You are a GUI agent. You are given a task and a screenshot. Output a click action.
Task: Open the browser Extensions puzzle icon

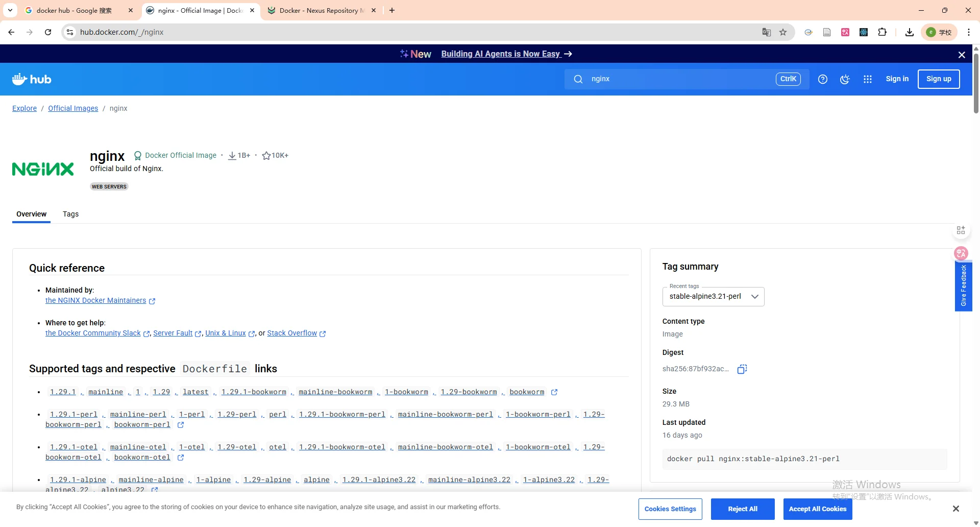point(882,32)
